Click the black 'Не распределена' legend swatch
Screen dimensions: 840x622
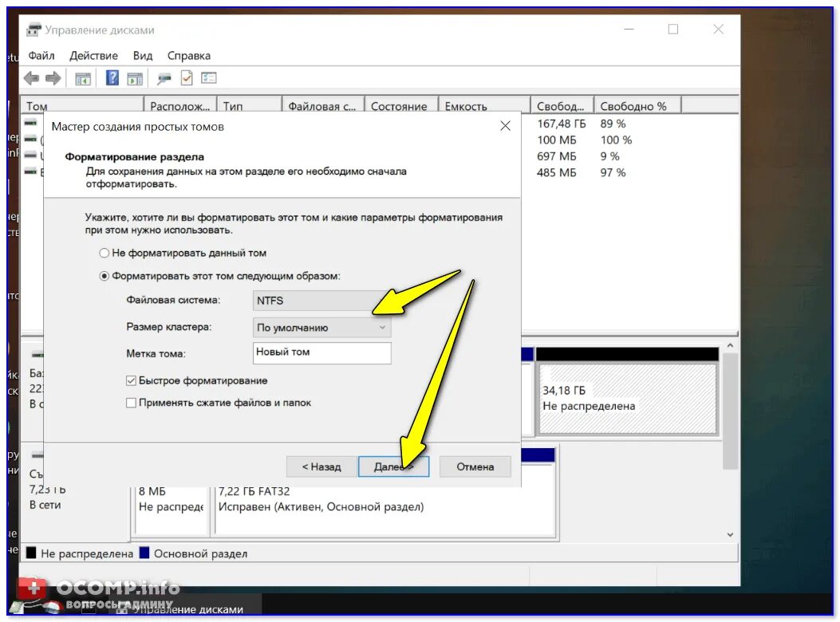coord(31,553)
